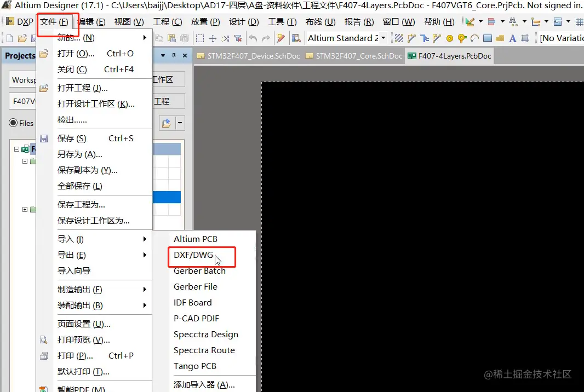Choose 打印预览 (V)... menu entry
The height and width of the screenshot is (392, 584).
click(x=95, y=339)
